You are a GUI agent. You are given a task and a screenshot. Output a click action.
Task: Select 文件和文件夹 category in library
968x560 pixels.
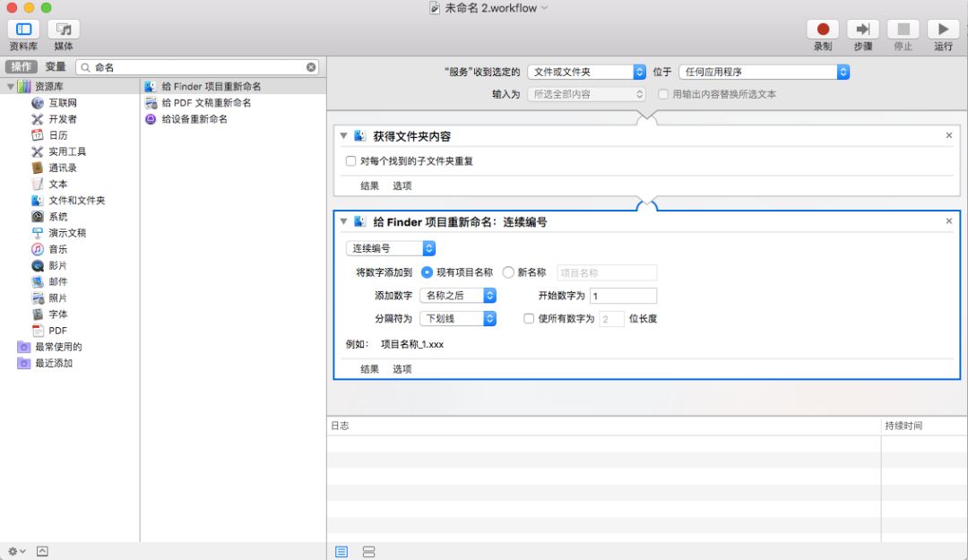click(76, 201)
